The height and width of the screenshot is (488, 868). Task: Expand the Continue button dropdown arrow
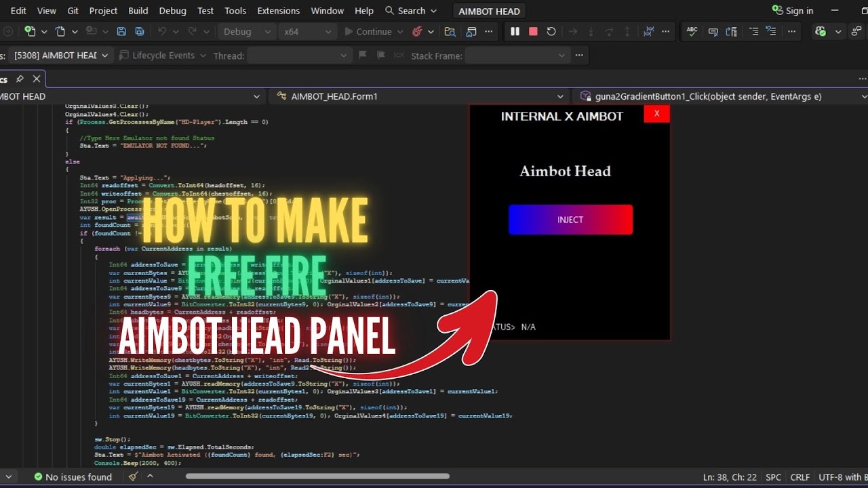tap(400, 31)
